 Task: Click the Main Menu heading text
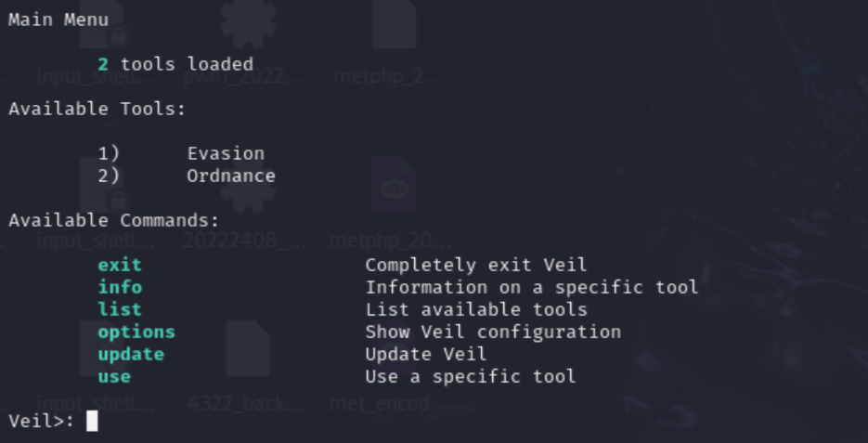click(x=58, y=20)
